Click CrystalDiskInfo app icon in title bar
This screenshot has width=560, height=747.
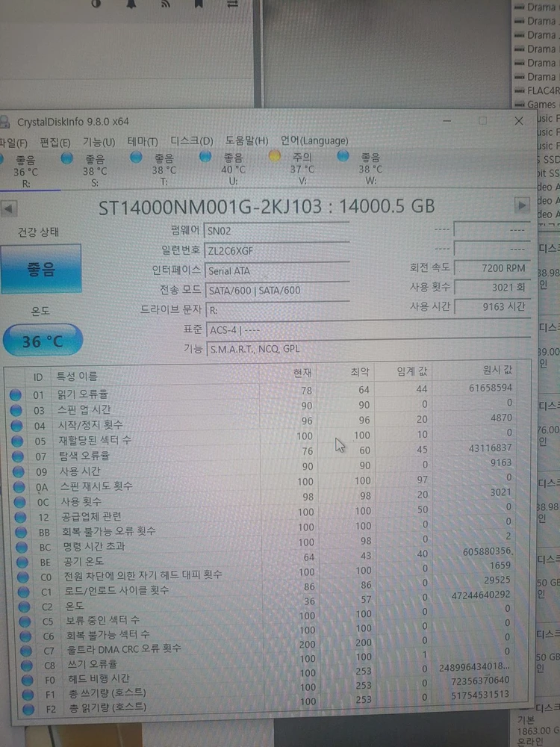[x=4, y=122]
